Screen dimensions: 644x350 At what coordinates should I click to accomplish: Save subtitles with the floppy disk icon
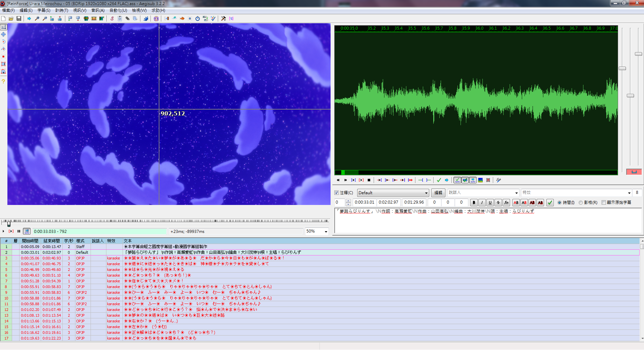coord(19,19)
